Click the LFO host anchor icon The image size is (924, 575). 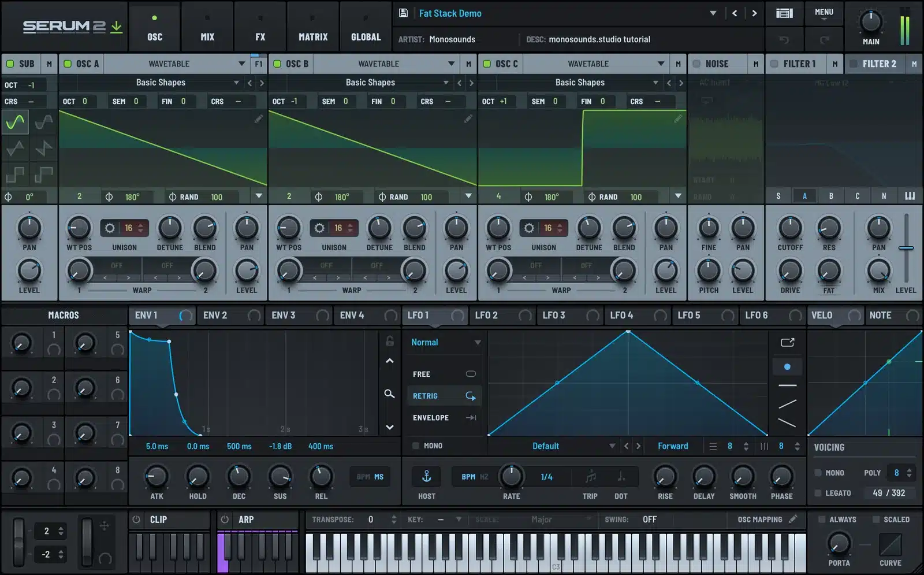pyautogui.click(x=427, y=477)
